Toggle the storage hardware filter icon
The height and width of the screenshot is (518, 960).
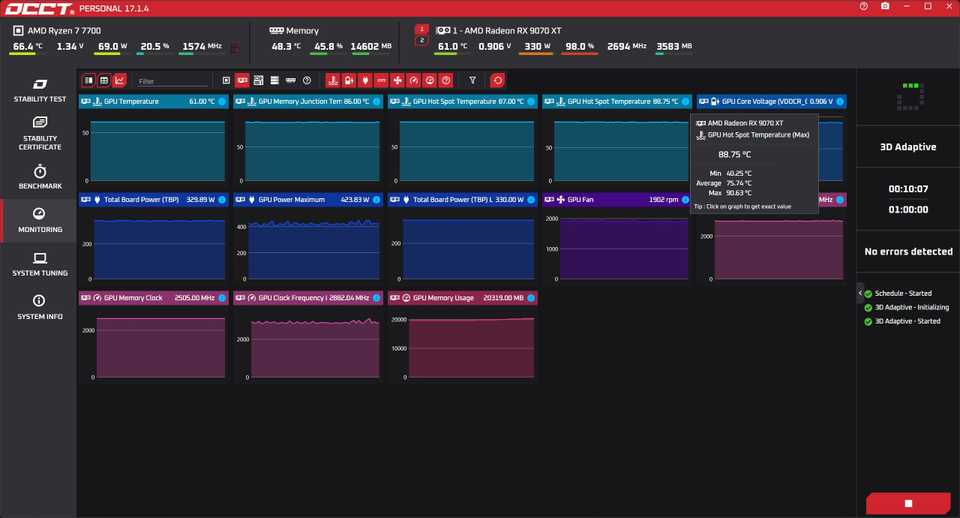tap(274, 80)
